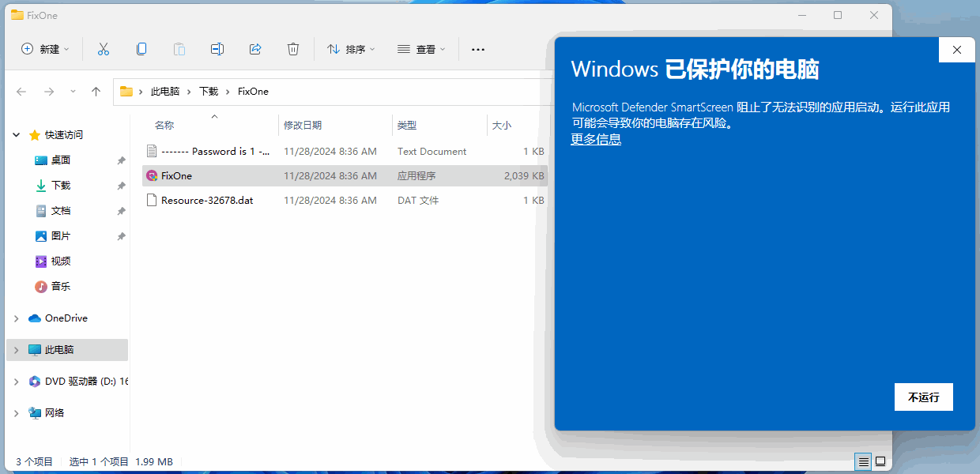Screen dimensions: 980x474
Task: Sort by the 修改日期 column header
Action: point(303,126)
